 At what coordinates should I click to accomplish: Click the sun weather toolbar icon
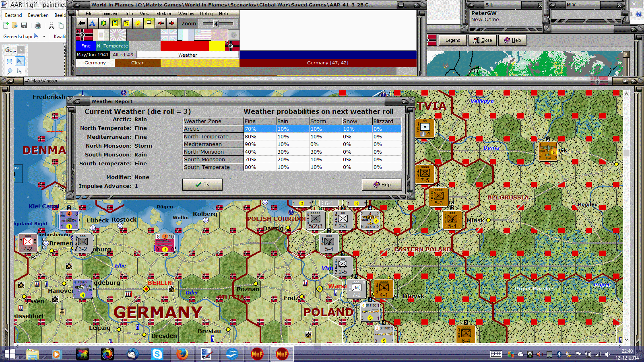point(138,23)
